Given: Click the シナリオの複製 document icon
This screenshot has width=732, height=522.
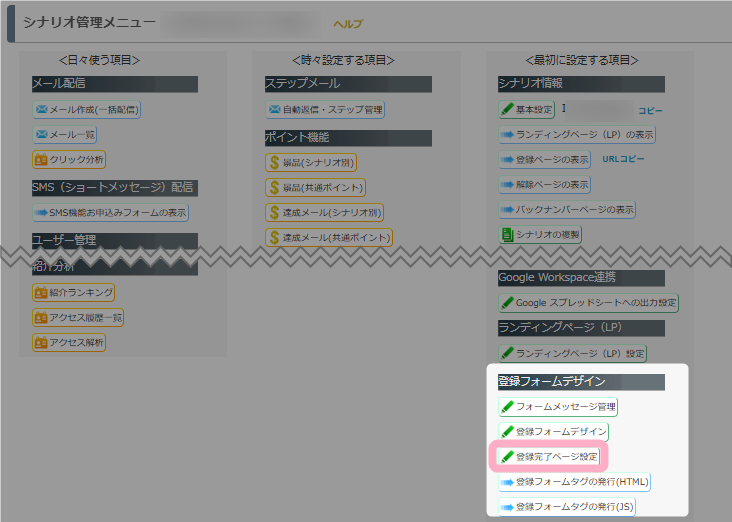Looking at the screenshot, I should pos(507,234).
